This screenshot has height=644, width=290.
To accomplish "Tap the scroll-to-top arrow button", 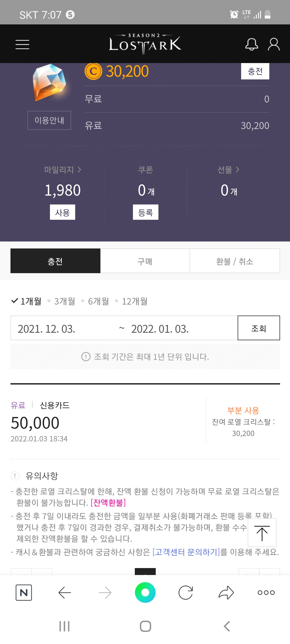I will (262, 533).
